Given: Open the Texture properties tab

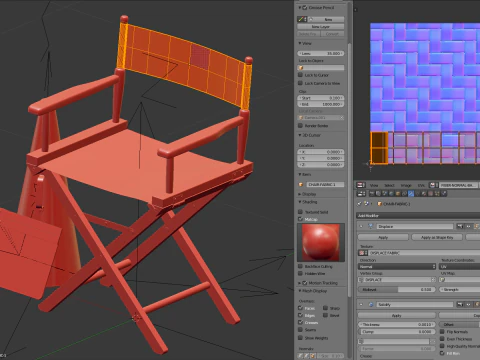Looking at the screenshot, I should pyautogui.click(x=431, y=194).
